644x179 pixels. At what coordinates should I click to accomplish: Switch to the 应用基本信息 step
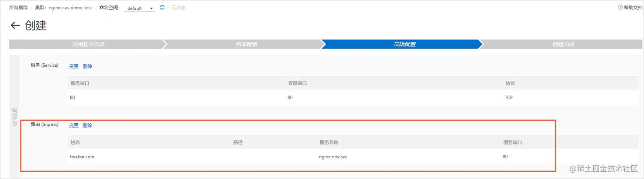point(88,44)
